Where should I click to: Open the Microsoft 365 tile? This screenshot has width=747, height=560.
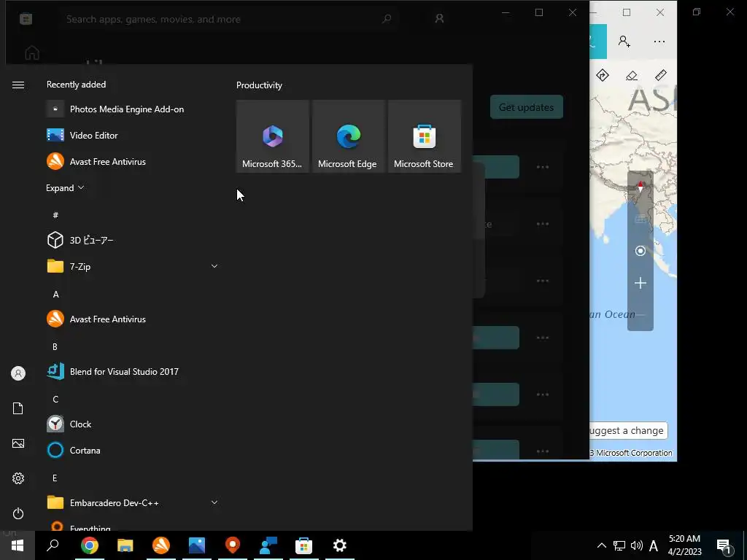(273, 136)
